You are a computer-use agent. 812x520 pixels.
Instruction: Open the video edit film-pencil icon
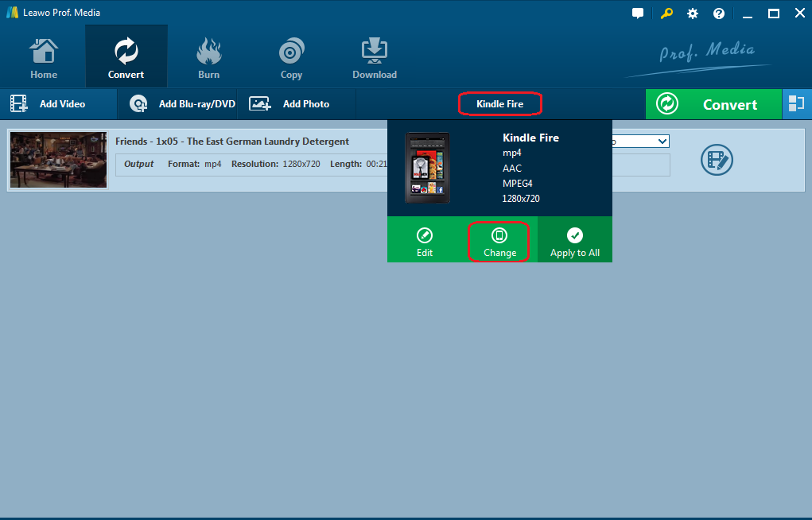(716, 160)
